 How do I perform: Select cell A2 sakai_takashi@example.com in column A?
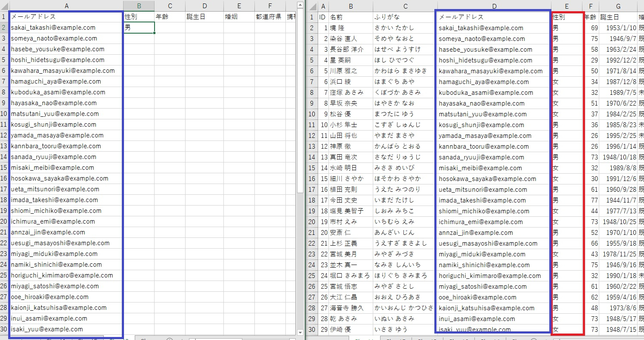[66, 28]
